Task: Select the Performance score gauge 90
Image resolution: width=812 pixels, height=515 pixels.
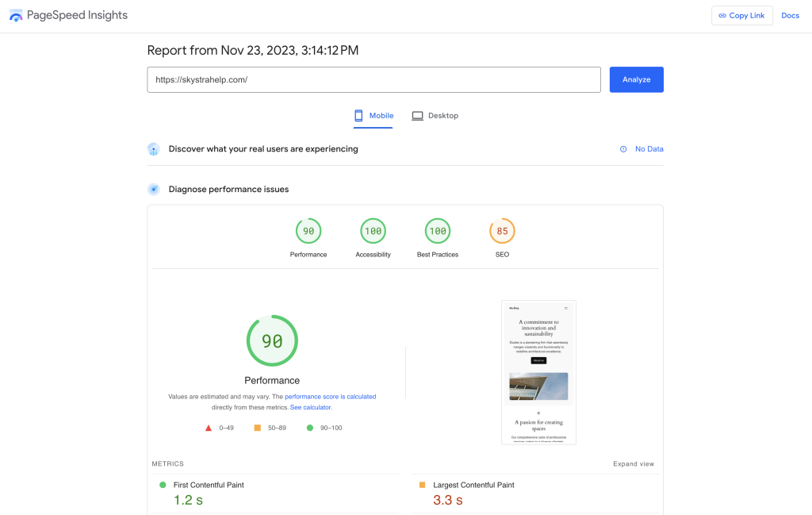Action: 308,232
